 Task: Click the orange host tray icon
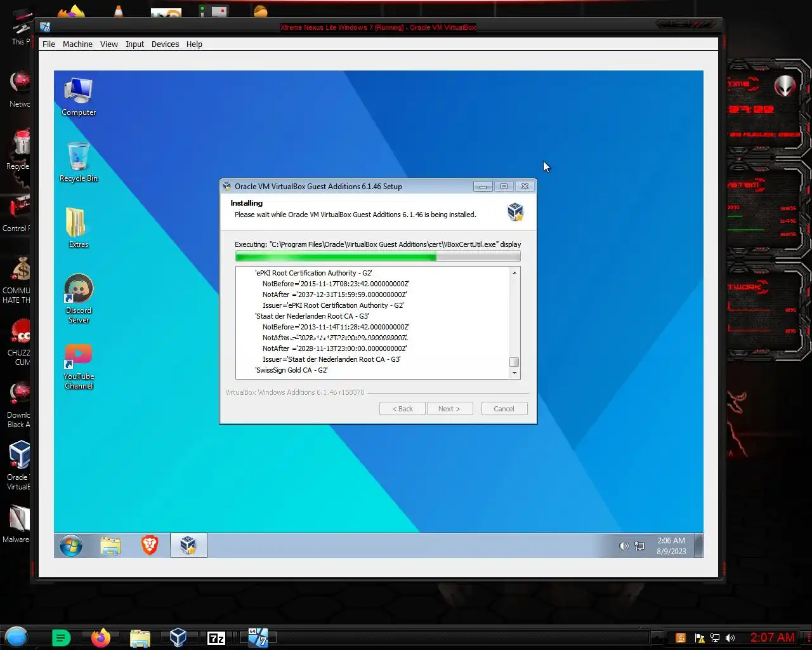point(681,638)
